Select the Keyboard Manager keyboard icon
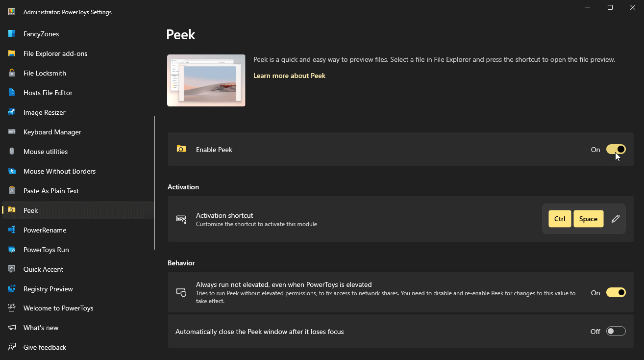The width and height of the screenshot is (644, 360). point(12,132)
